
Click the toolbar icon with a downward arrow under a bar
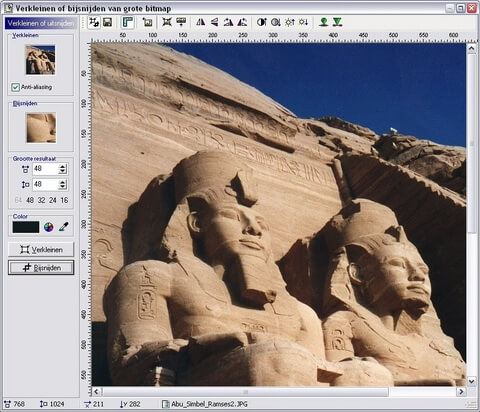coord(181,22)
